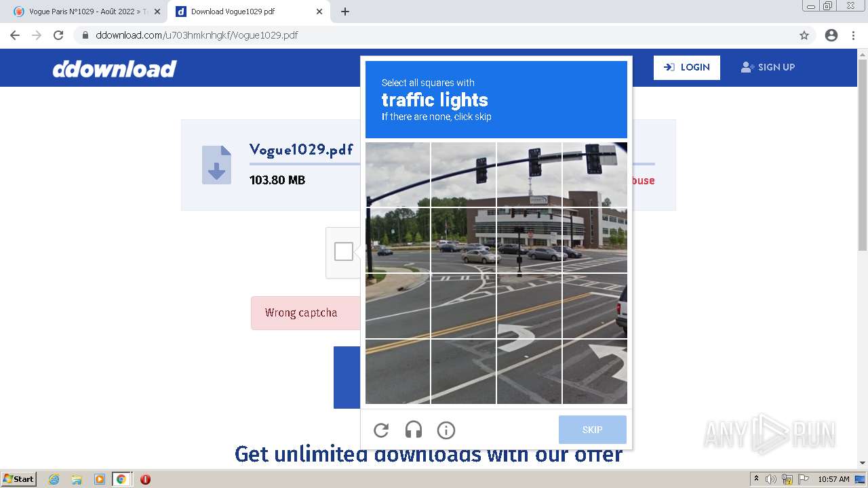
Task: Click the 10:57 AM clock
Action: (833, 479)
